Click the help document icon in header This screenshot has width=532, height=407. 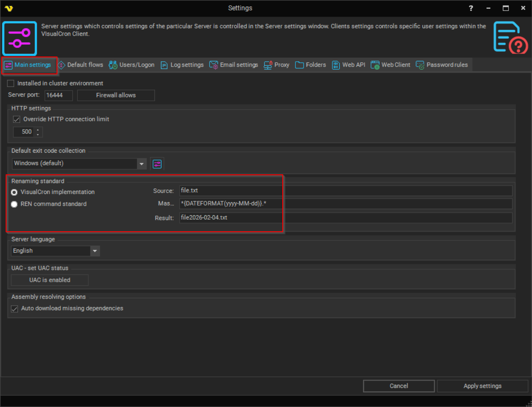coord(511,37)
